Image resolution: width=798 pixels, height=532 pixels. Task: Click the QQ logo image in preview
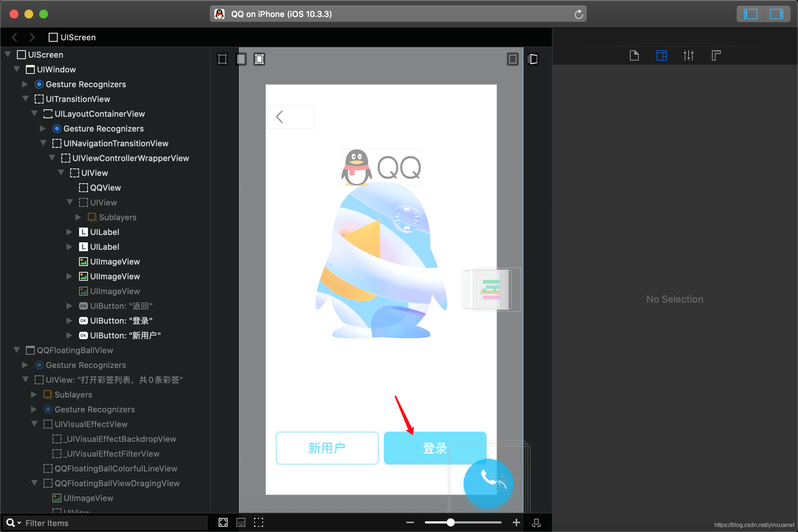pos(381,167)
